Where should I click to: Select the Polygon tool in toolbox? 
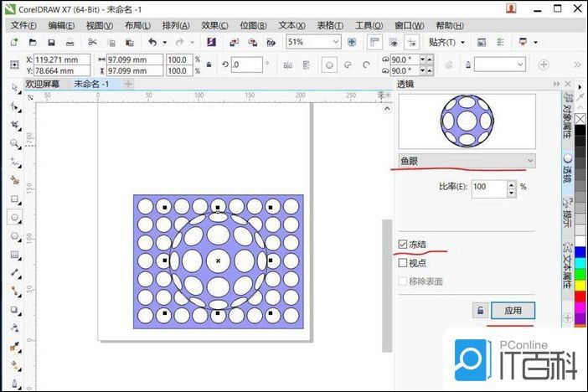[14, 235]
